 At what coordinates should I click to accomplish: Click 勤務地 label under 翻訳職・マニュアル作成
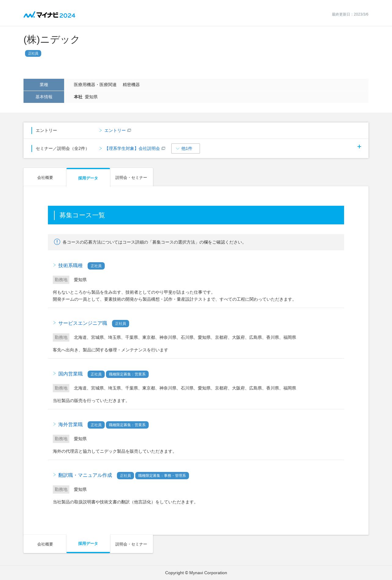tap(61, 489)
